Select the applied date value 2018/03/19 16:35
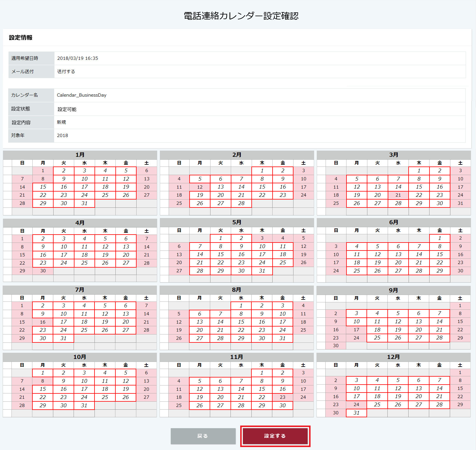The height and width of the screenshot is (450, 476). 78,58
